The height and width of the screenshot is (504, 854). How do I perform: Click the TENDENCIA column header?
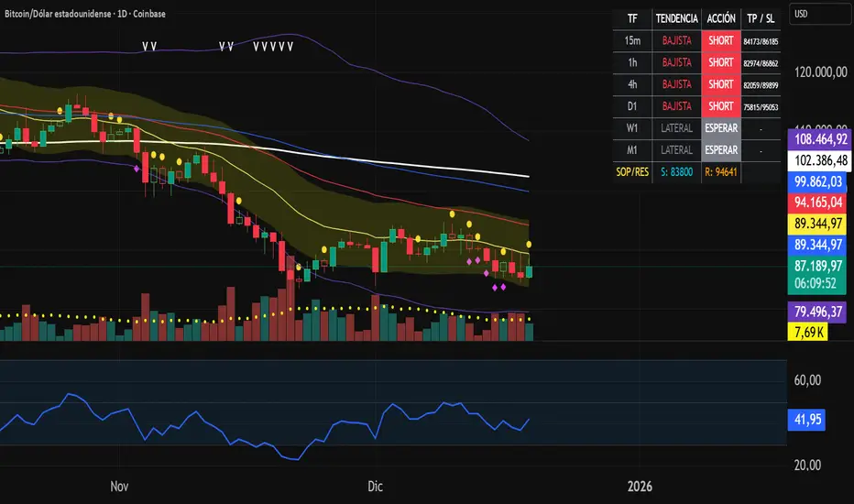pos(676,18)
